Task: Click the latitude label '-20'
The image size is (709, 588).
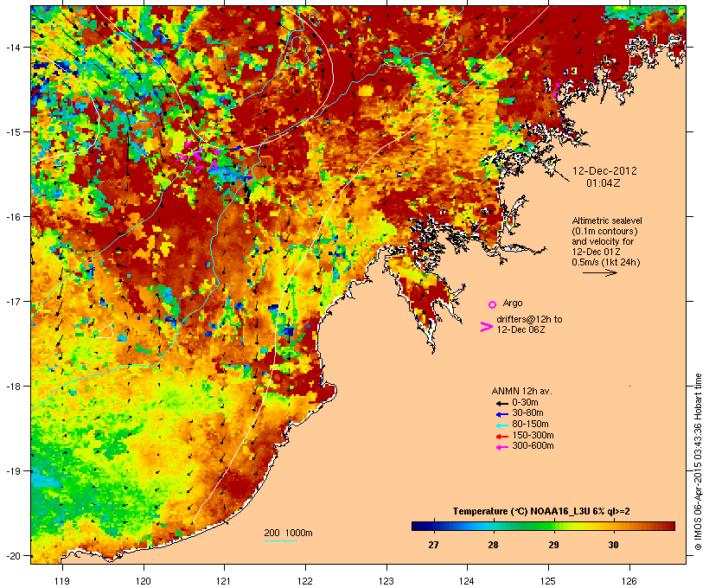Action: [x=13, y=556]
